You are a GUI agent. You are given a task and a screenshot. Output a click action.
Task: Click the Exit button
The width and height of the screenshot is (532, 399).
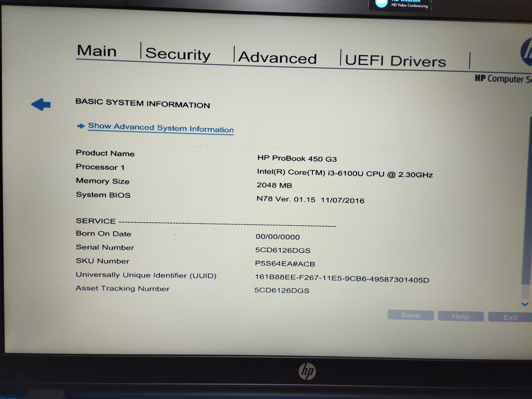pyautogui.click(x=510, y=317)
